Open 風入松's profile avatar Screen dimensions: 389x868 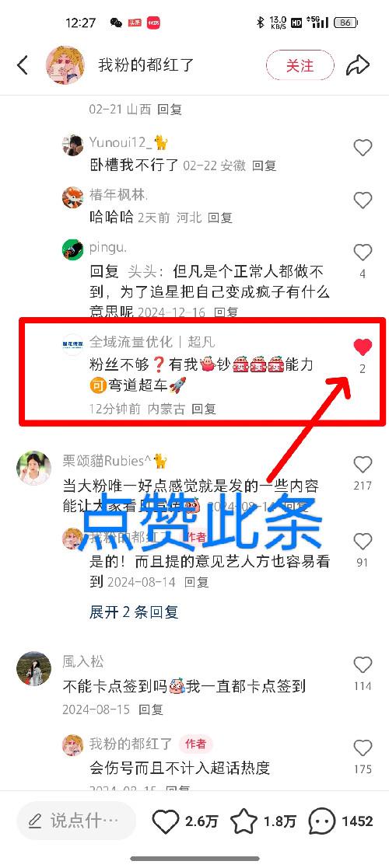(x=33, y=668)
